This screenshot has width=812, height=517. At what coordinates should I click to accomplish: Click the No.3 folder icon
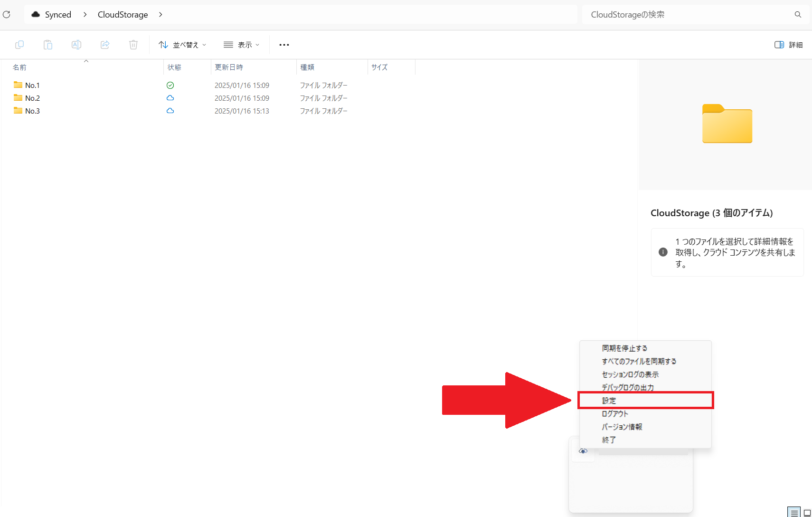[18, 111]
